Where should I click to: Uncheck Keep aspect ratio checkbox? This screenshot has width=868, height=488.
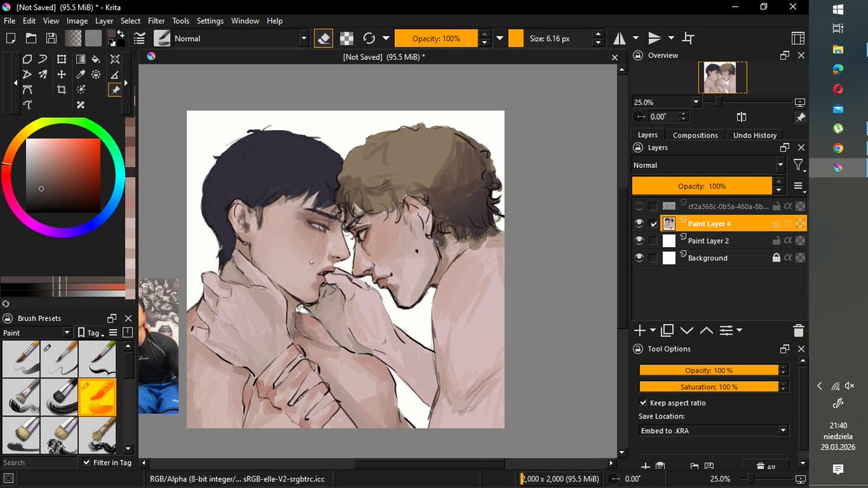[643, 403]
